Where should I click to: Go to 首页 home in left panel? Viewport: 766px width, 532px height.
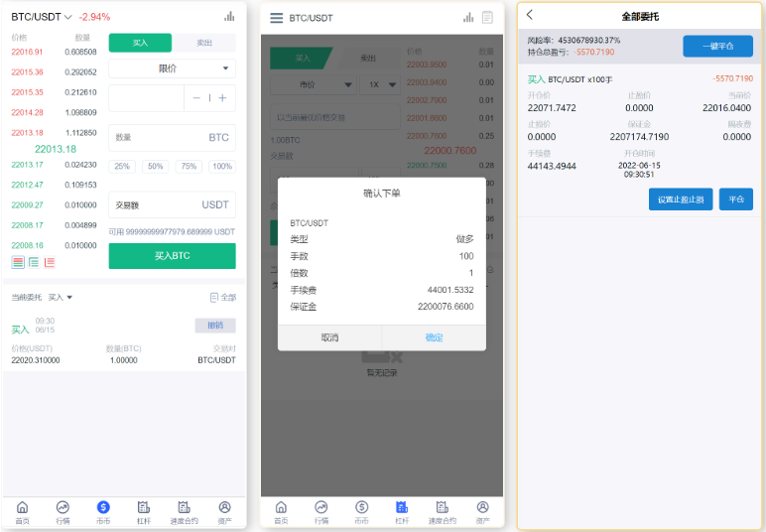pyautogui.click(x=22, y=511)
